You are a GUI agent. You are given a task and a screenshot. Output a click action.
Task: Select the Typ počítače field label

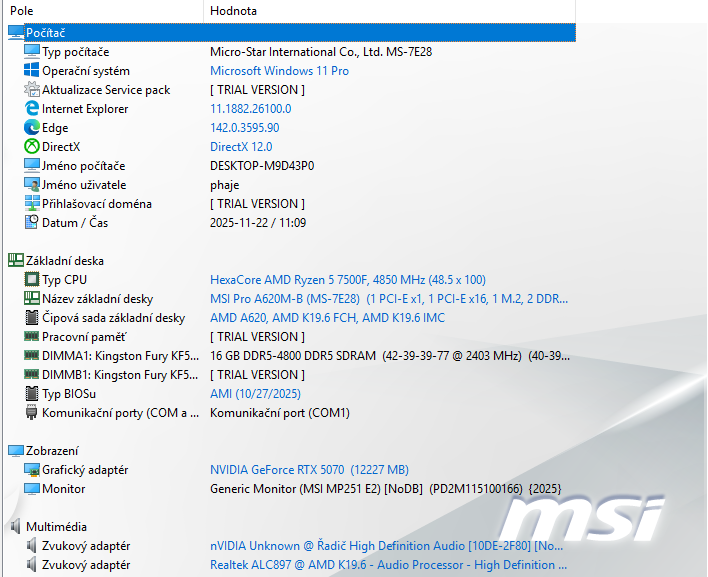click(75, 52)
